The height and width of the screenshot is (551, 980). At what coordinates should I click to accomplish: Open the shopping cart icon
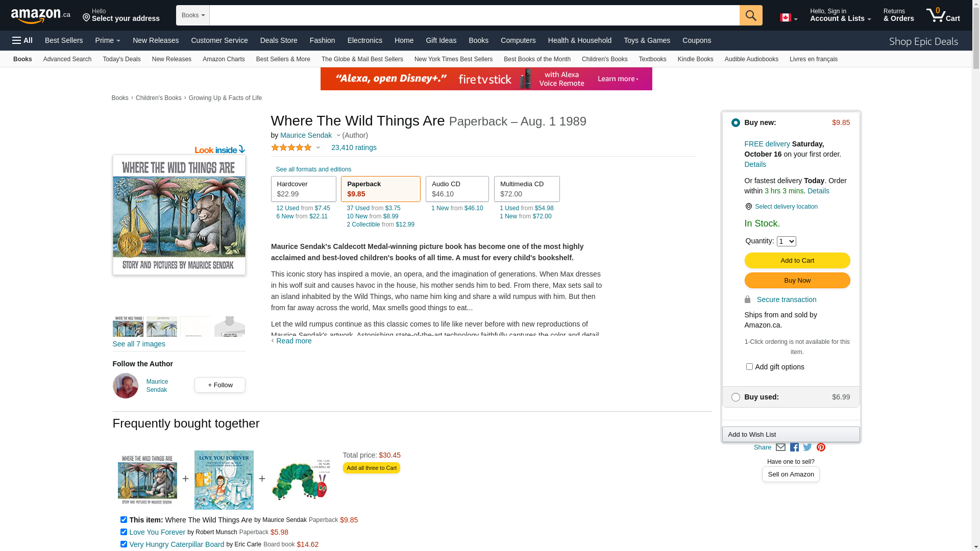click(943, 15)
